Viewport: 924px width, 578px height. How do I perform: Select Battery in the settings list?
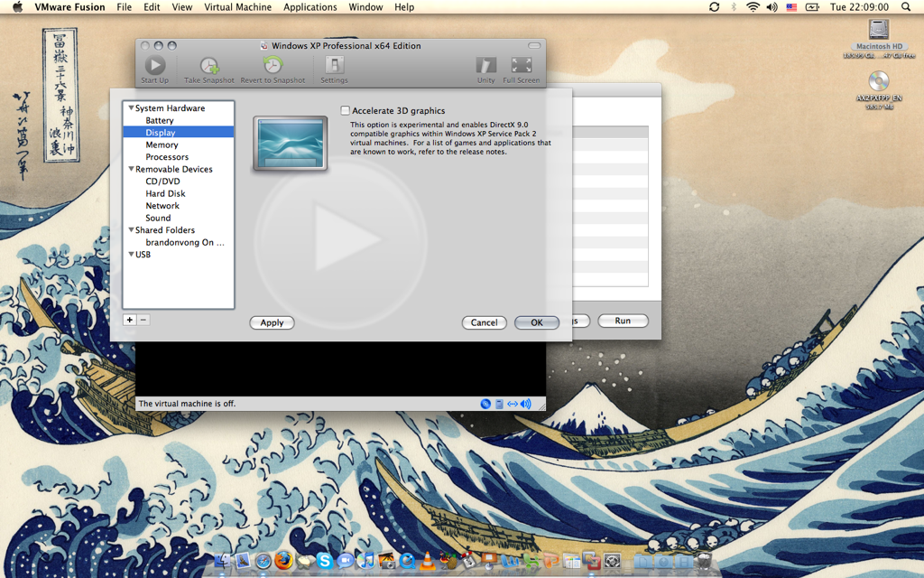[179, 120]
